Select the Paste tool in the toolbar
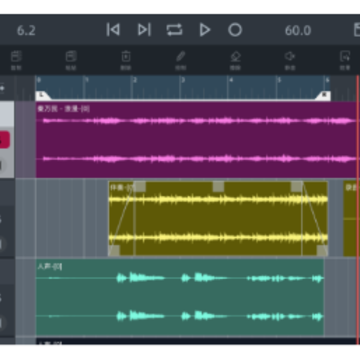 pos(71,60)
